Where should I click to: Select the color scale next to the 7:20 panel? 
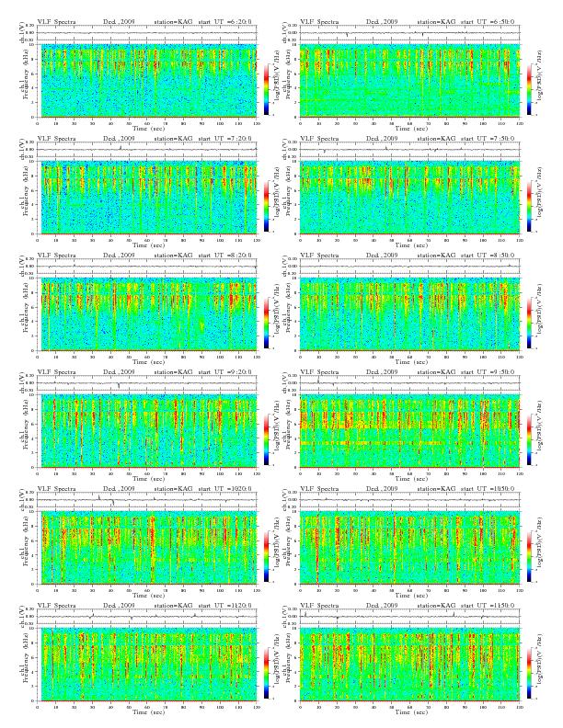(x=266, y=207)
